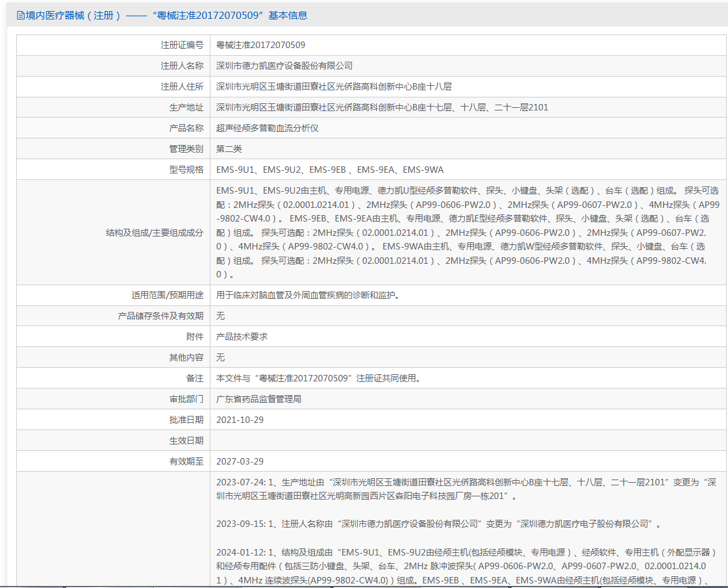
Task: Select the registrant address ending in B座十八层
Action: pyautogui.click(x=334, y=87)
